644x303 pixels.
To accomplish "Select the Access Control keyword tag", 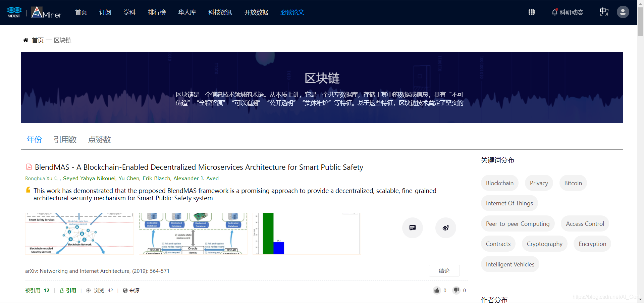I will pyautogui.click(x=585, y=224).
